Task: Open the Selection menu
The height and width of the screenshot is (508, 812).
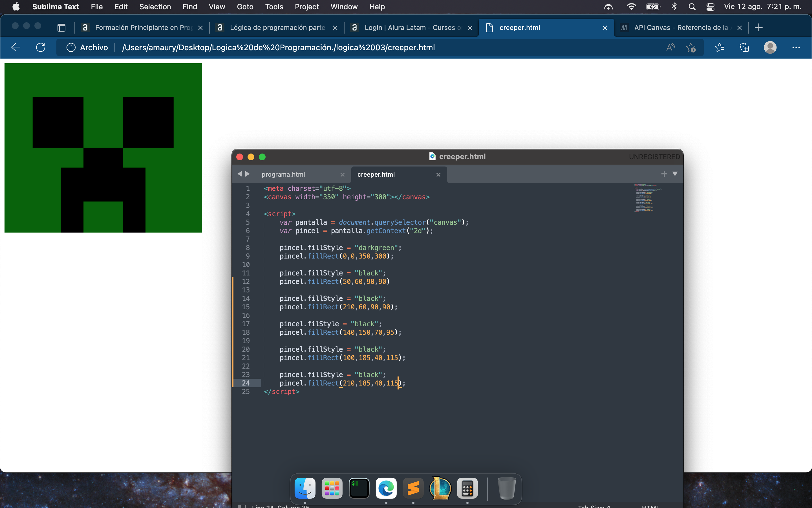Action: tap(155, 7)
